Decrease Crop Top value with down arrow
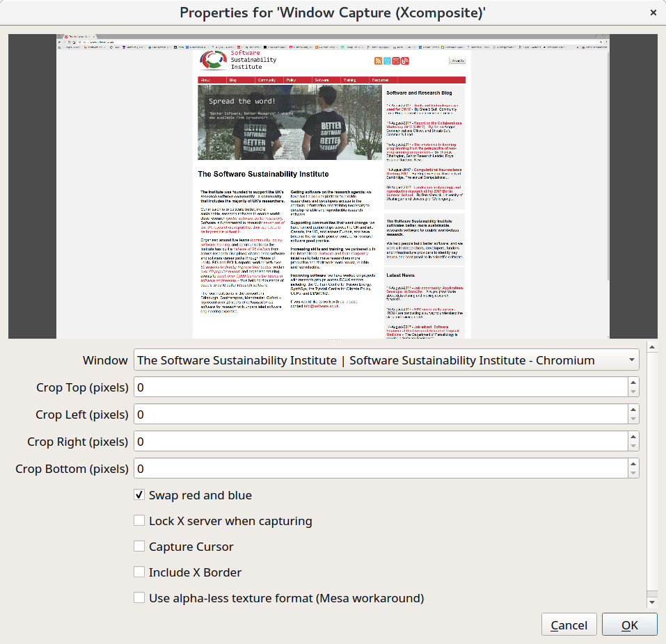This screenshot has width=666, height=644. click(633, 392)
